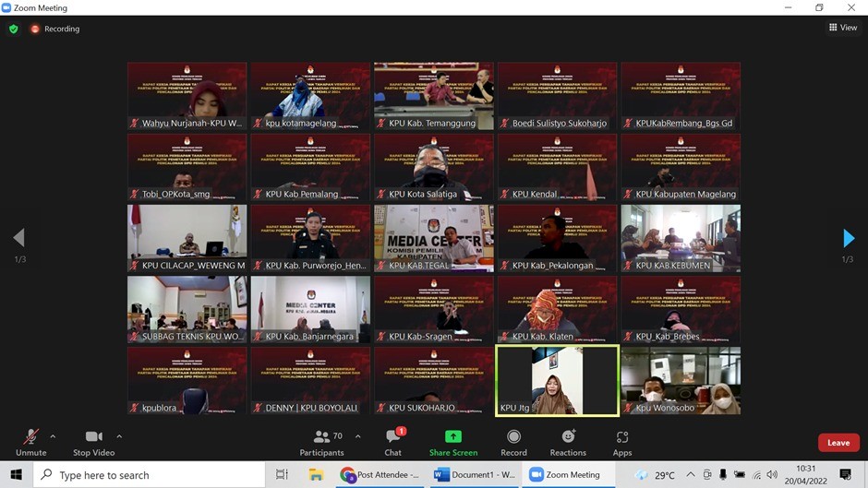This screenshot has height=488, width=868.
Task: Leave the meeting
Action: (x=838, y=443)
